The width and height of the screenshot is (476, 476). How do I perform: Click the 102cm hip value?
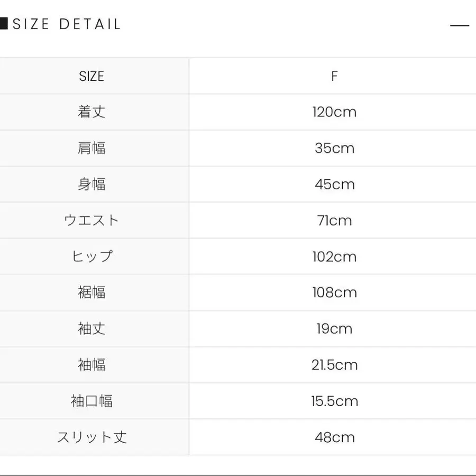(334, 257)
